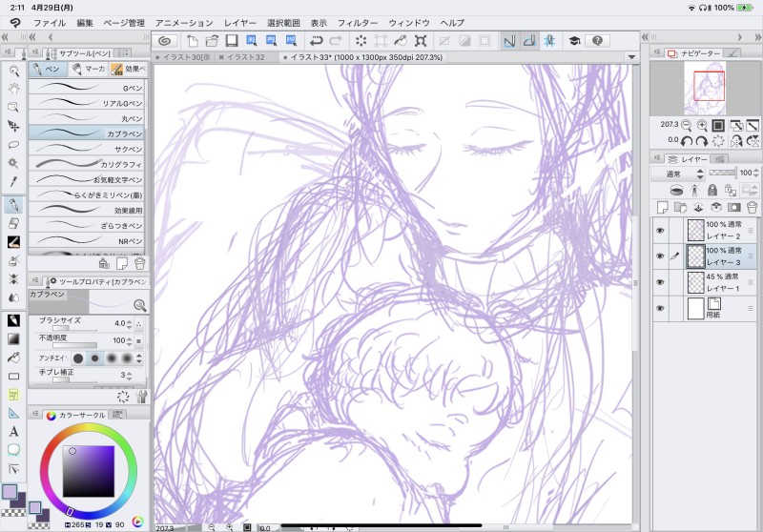
Task: Select the Balloon tool
Action: 14,450
